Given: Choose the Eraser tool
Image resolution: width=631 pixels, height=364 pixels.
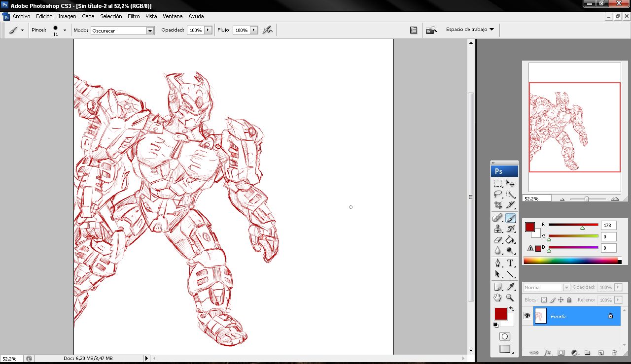Looking at the screenshot, I should point(498,240).
